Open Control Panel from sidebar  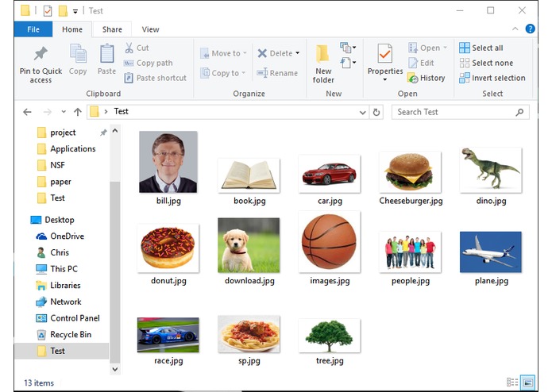(68, 318)
